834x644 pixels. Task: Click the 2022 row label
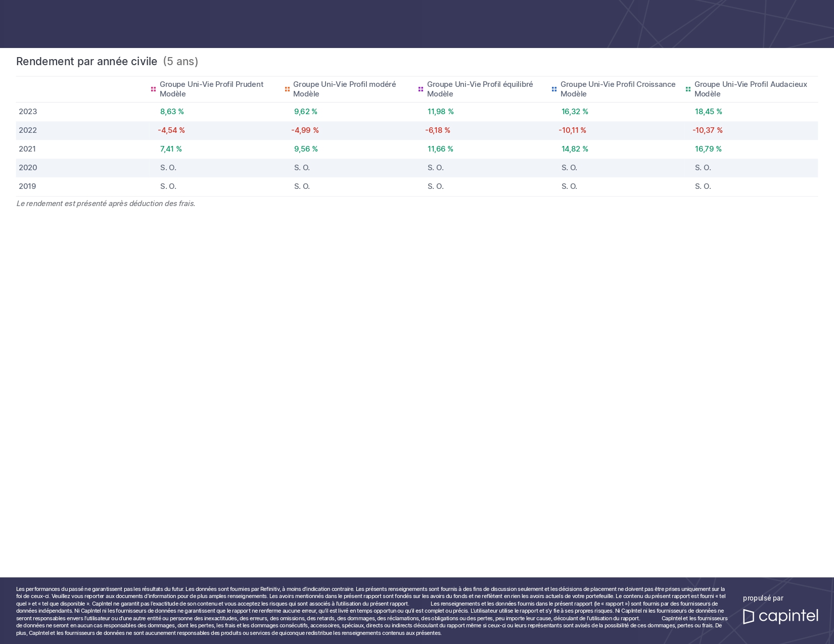click(28, 130)
